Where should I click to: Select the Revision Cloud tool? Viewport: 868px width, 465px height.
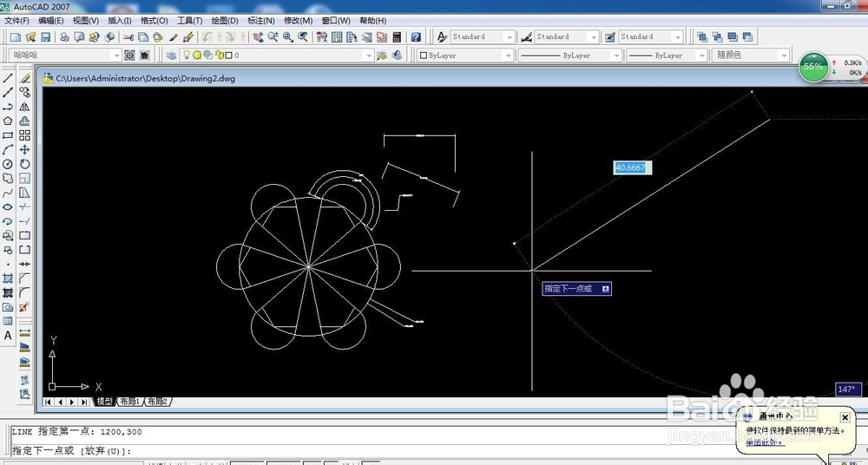click(8, 178)
